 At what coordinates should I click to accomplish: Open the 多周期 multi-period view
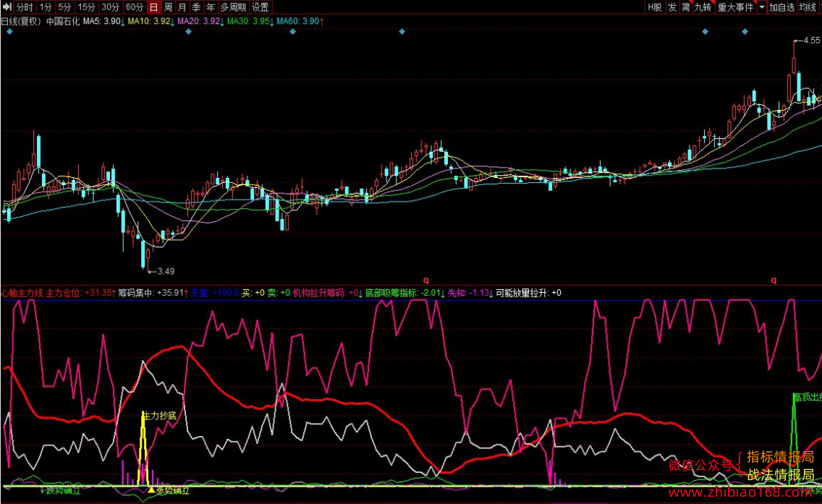tap(233, 7)
